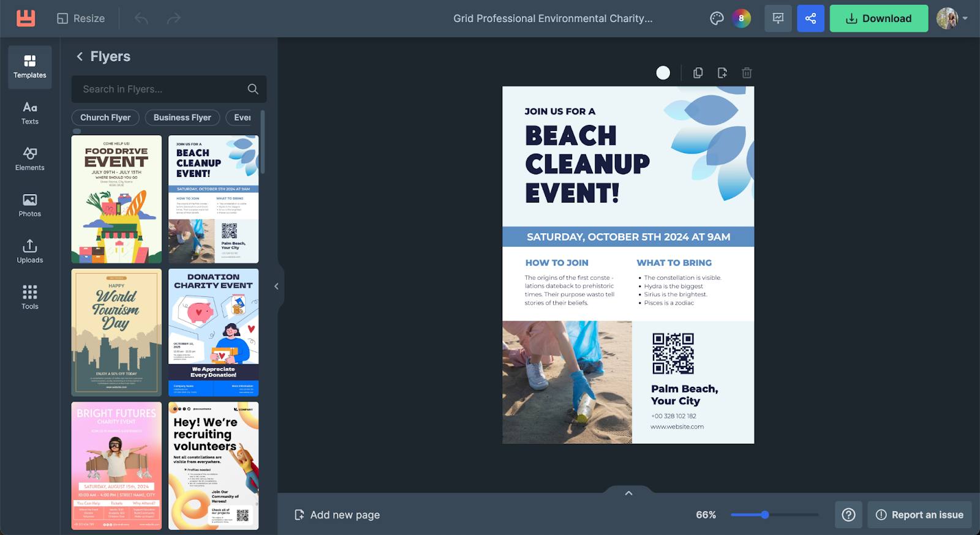Expand the account dropdown arrow

click(x=965, y=18)
